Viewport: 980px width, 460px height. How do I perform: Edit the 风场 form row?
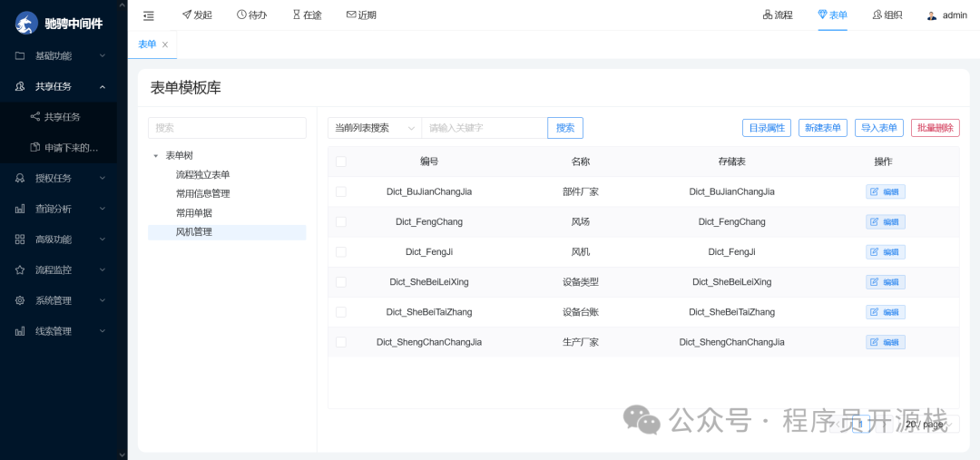885,222
